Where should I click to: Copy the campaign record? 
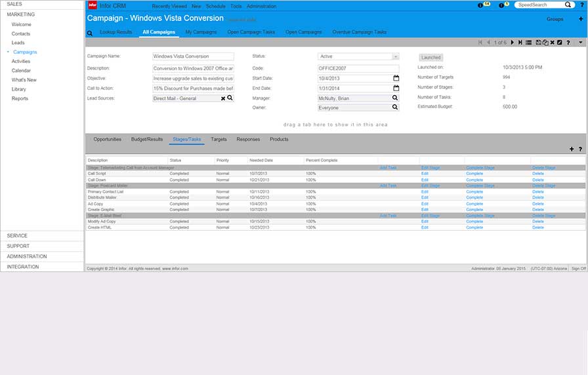[x=545, y=43]
